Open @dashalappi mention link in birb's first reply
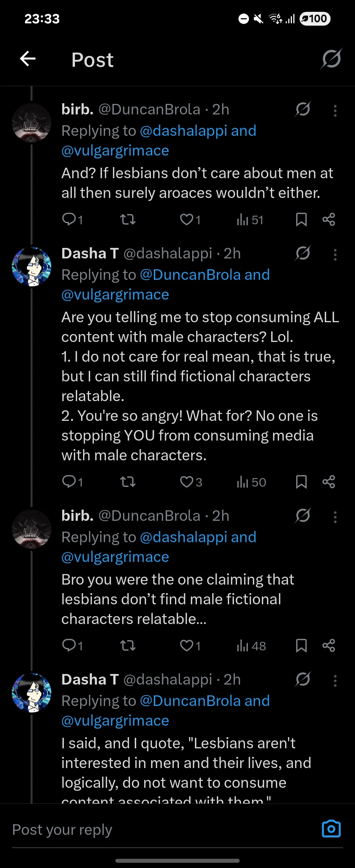This screenshot has width=355, height=868. (x=183, y=131)
